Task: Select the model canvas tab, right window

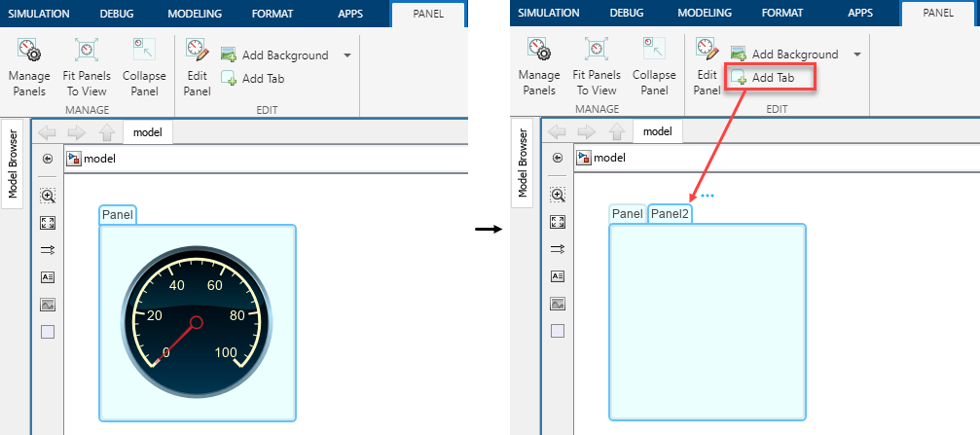Action: pos(658,131)
